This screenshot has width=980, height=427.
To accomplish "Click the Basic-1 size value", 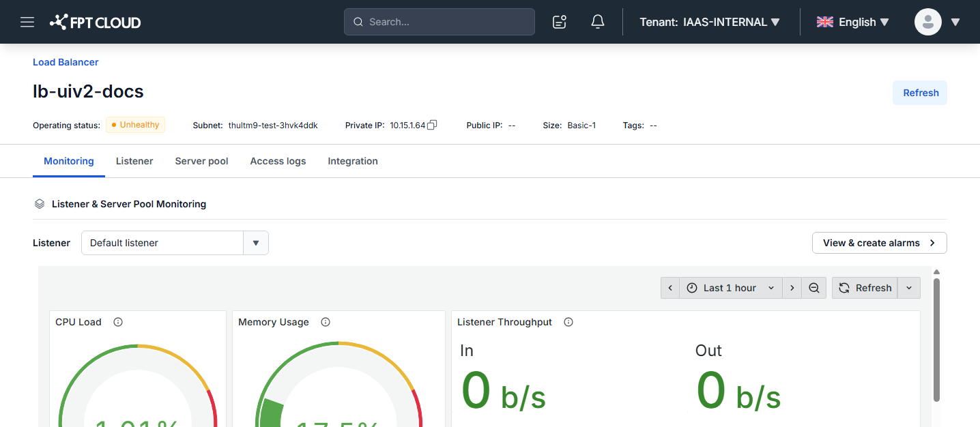I will tap(581, 126).
